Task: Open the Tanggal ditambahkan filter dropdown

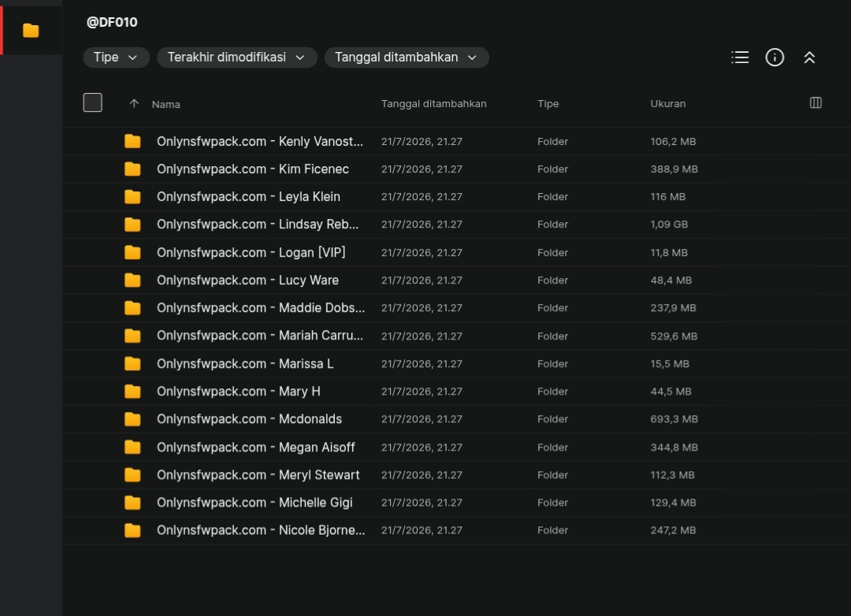Action: pyautogui.click(x=407, y=58)
